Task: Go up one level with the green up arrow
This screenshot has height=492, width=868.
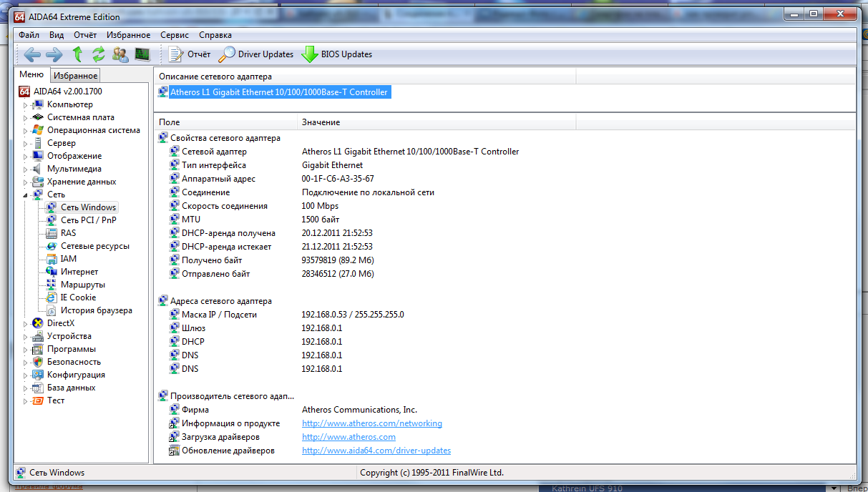Action: click(77, 54)
